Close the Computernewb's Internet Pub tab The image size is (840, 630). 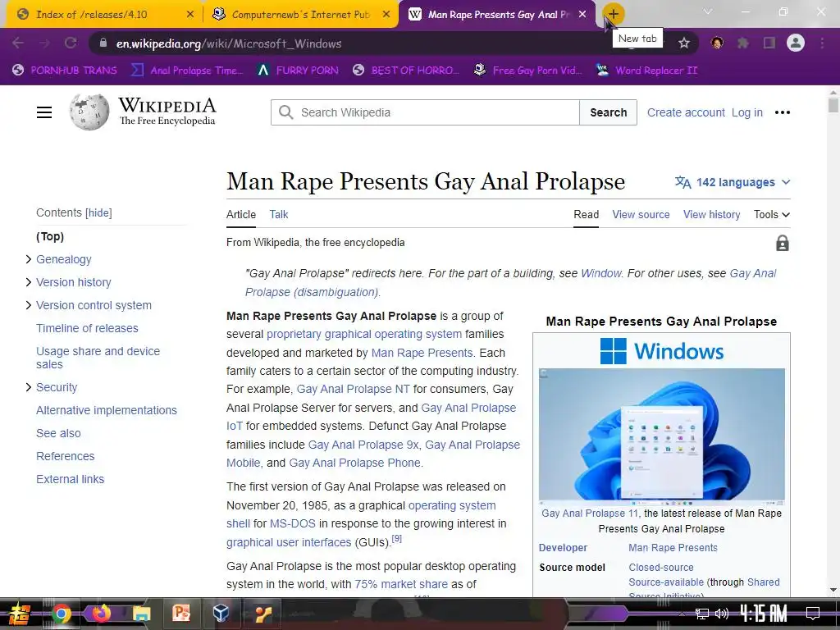point(386,15)
